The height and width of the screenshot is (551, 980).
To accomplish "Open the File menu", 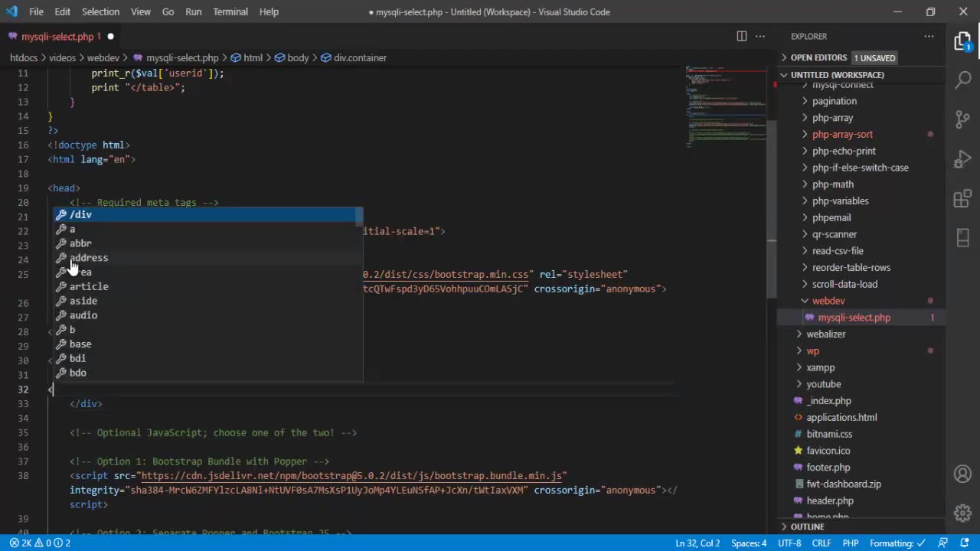I will pos(36,11).
